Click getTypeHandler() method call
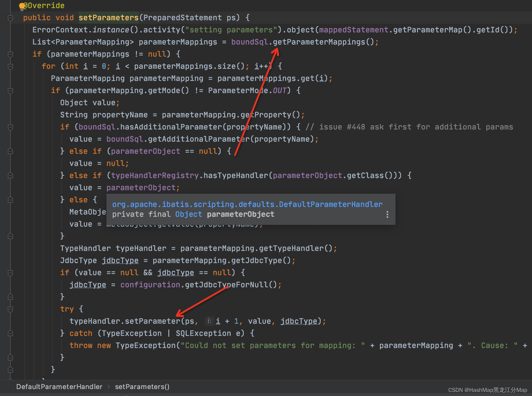 point(296,248)
